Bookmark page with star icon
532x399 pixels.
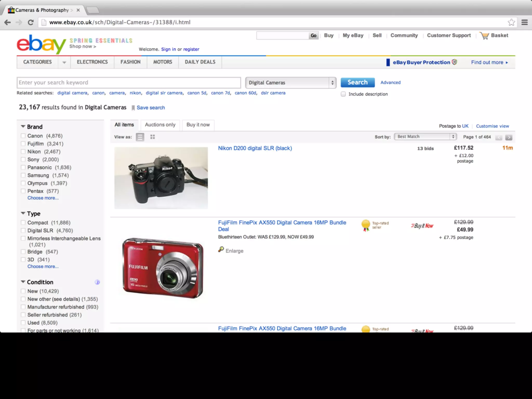pos(511,22)
